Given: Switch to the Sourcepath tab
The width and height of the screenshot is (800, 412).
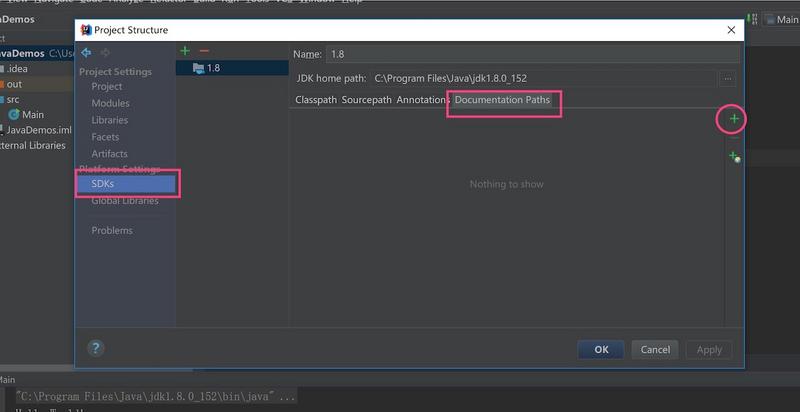Looking at the screenshot, I should (x=366, y=100).
